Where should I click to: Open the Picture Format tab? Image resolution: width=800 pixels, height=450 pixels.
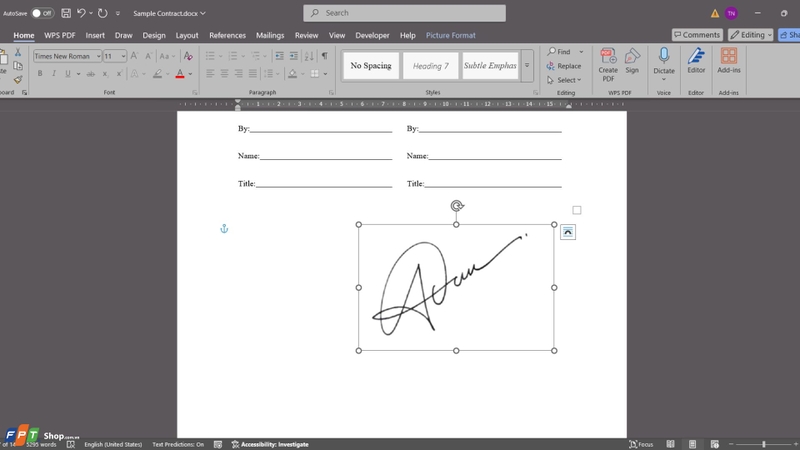pos(451,35)
